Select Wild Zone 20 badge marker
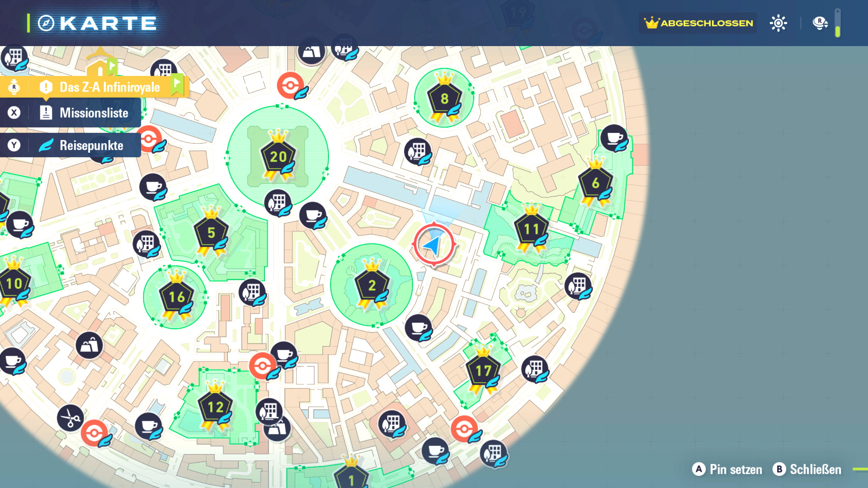 pos(278,157)
